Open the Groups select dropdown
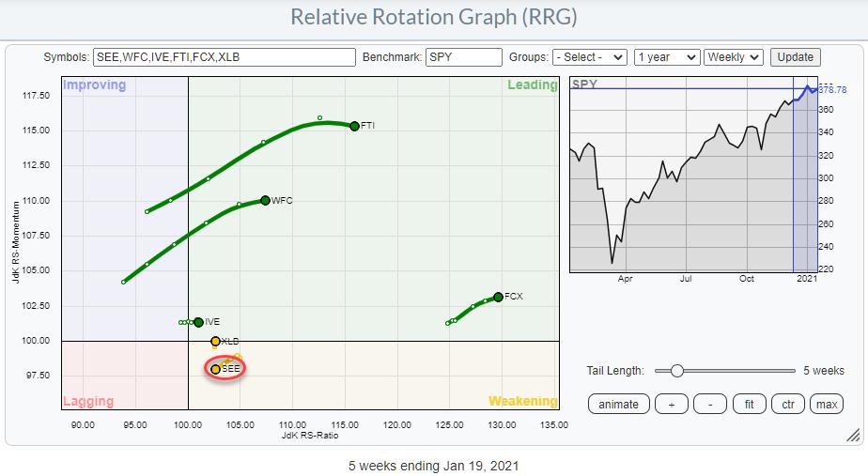868x476 pixels. (589, 57)
